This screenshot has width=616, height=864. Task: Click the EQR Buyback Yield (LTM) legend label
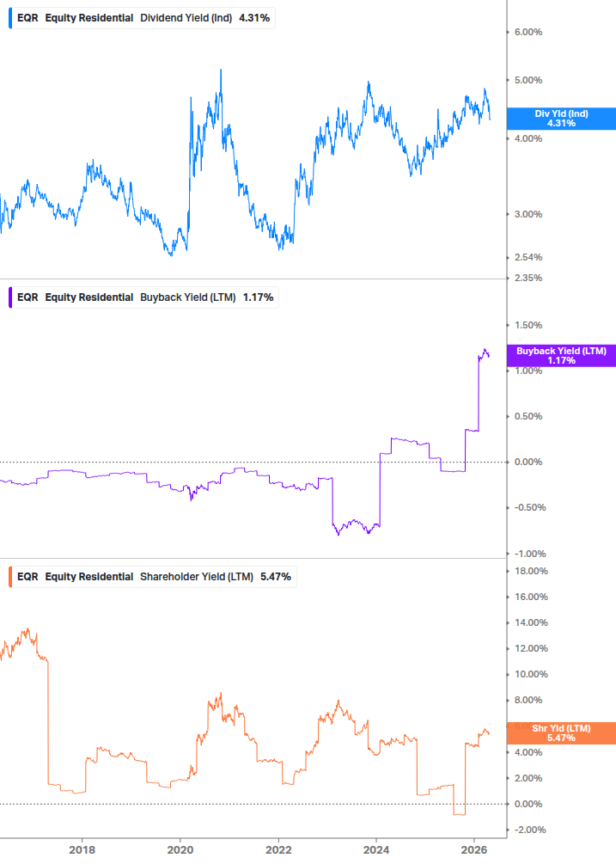coord(145,297)
